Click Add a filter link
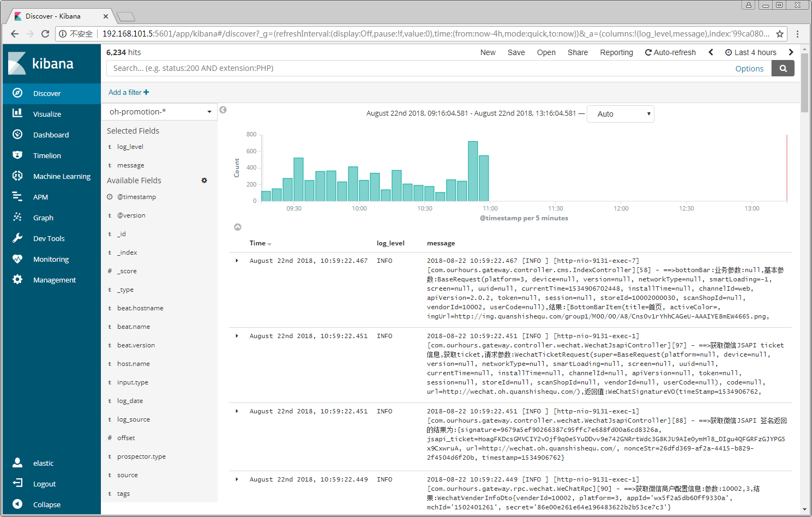Viewport: 812px width, 517px height. click(128, 92)
